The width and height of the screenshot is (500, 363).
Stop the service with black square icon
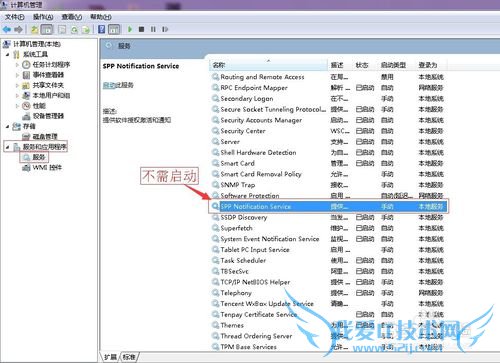click(x=141, y=29)
